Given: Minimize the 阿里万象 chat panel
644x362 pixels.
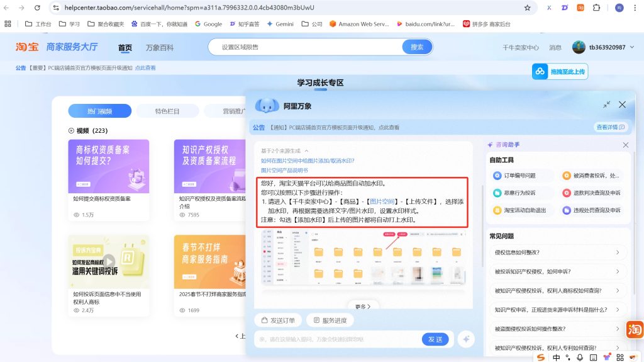Looking at the screenshot, I should [x=606, y=105].
